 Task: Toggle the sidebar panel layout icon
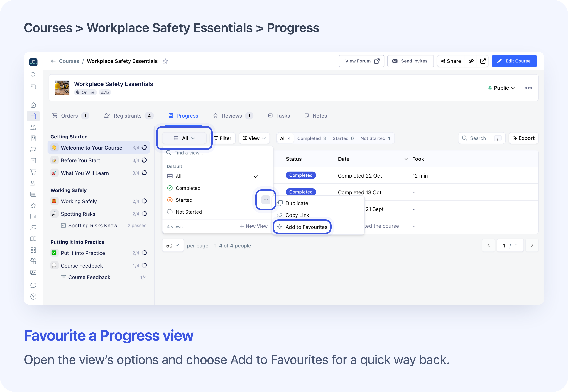(x=33, y=87)
